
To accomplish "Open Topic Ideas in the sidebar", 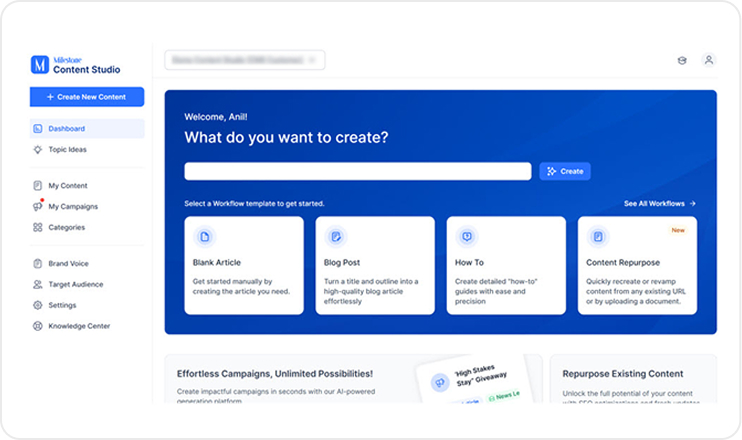I will tap(68, 149).
